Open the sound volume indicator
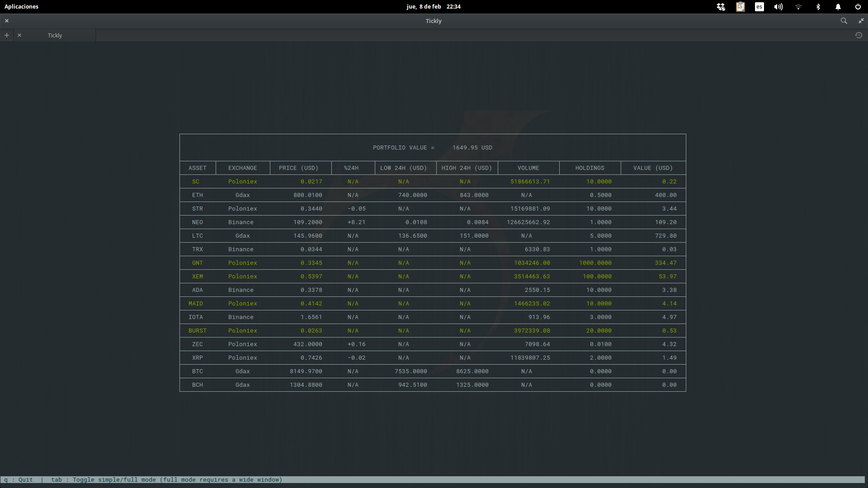868x488 pixels. point(778,7)
